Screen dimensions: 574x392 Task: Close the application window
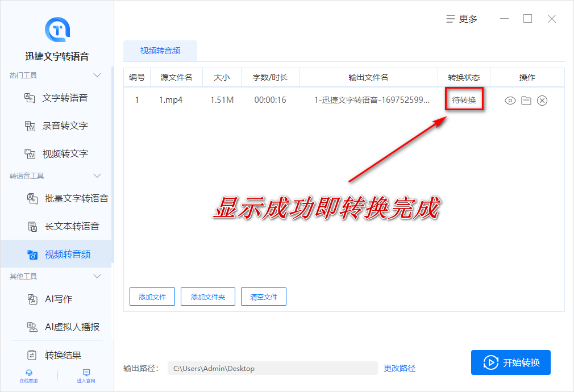click(552, 19)
